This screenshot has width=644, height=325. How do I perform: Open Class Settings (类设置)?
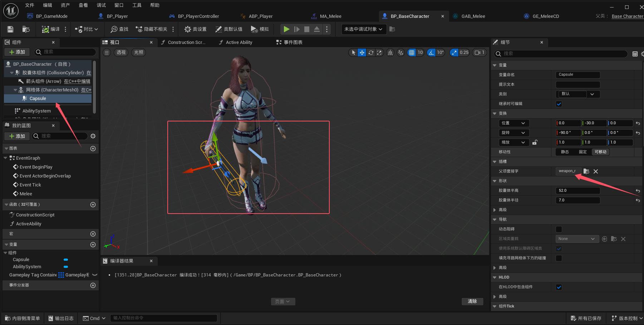195,29
